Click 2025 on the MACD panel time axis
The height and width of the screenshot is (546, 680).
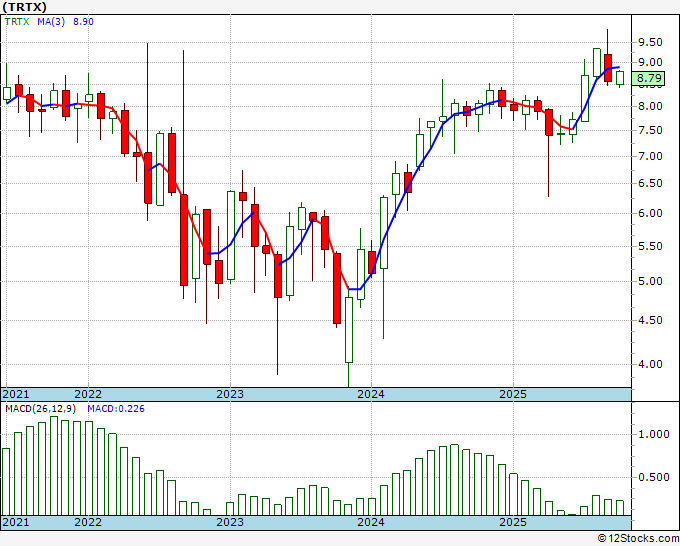[513, 522]
